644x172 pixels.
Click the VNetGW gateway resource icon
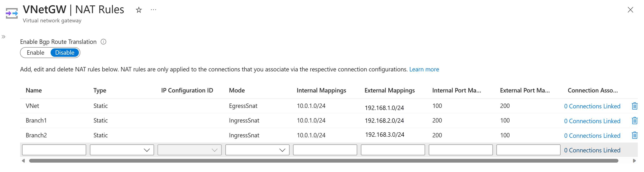[x=12, y=13]
